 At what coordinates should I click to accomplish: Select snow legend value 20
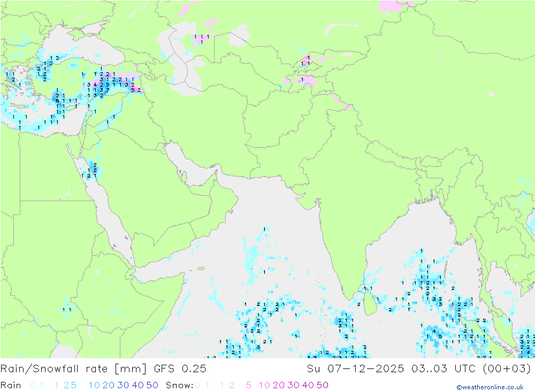tap(279, 385)
